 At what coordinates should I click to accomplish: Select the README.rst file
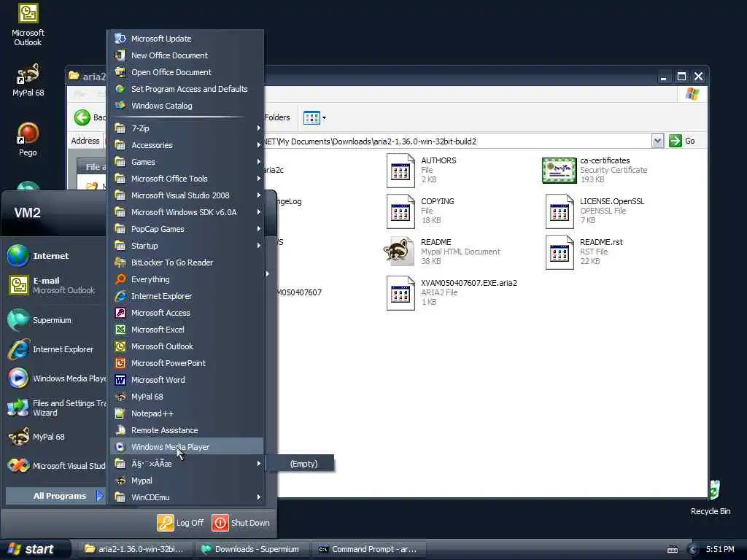[584, 252]
